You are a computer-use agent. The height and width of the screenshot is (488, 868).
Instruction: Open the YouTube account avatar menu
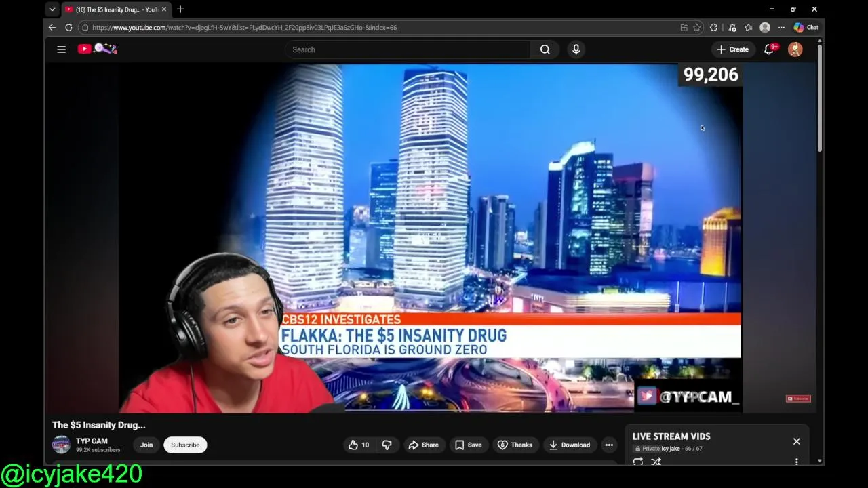[x=795, y=49]
